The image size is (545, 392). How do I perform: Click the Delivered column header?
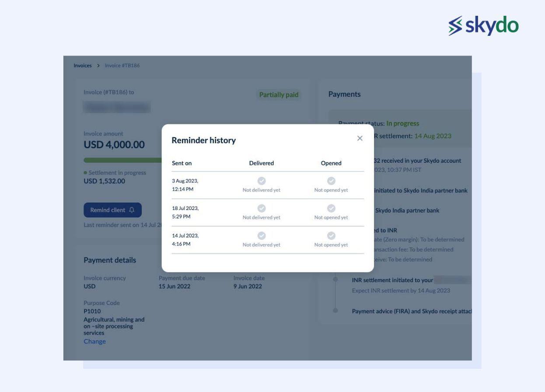click(x=262, y=163)
